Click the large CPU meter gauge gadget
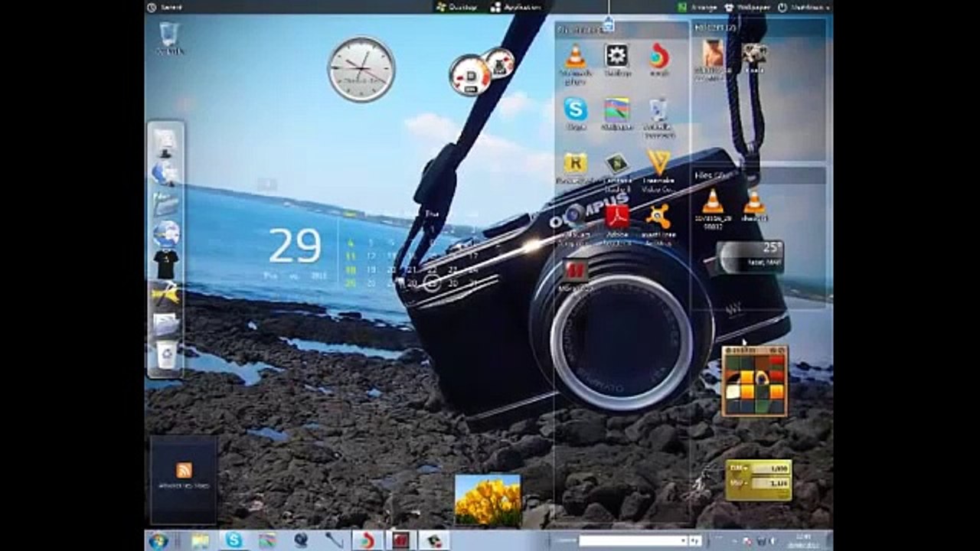 click(x=469, y=75)
